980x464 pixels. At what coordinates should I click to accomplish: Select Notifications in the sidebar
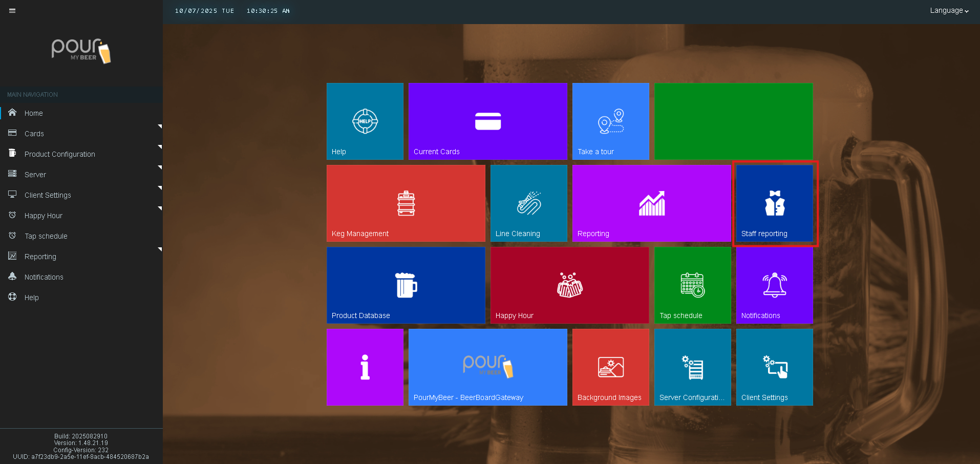point(44,277)
